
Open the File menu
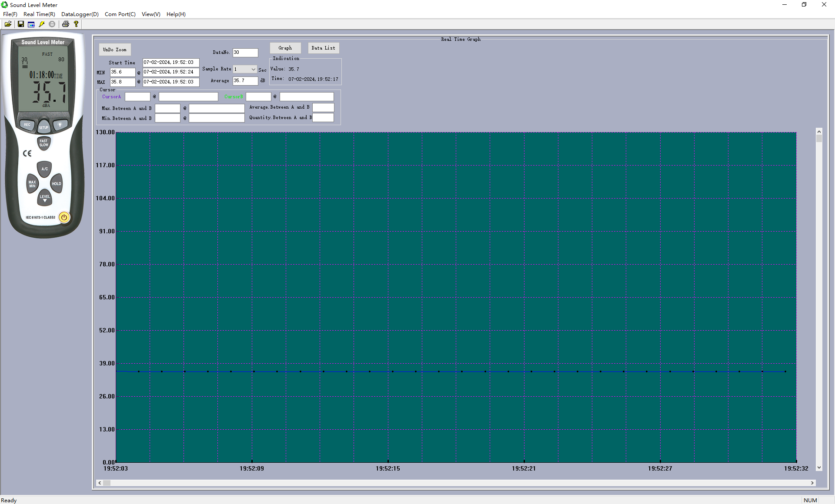pyautogui.click(x=10, y=14)
